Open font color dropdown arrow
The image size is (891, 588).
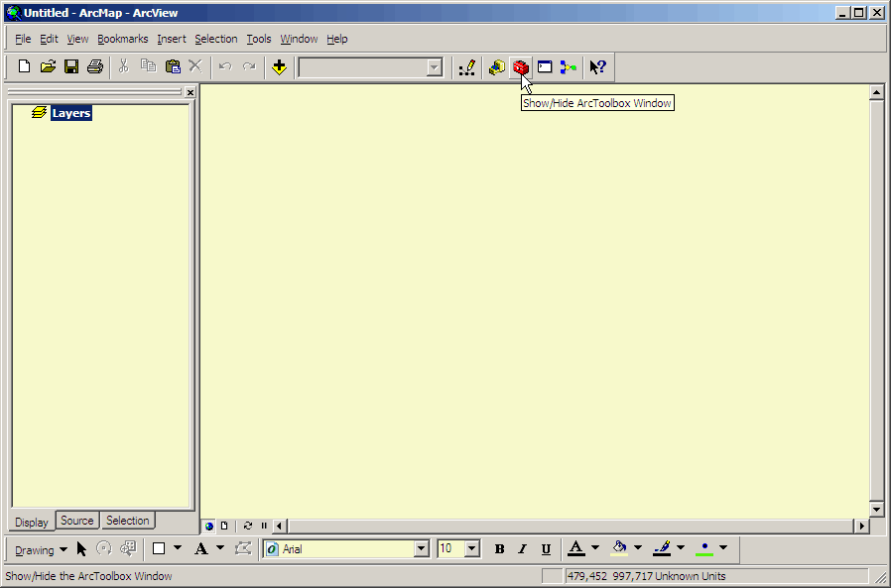pyautogui.click(x=595, y=548)
